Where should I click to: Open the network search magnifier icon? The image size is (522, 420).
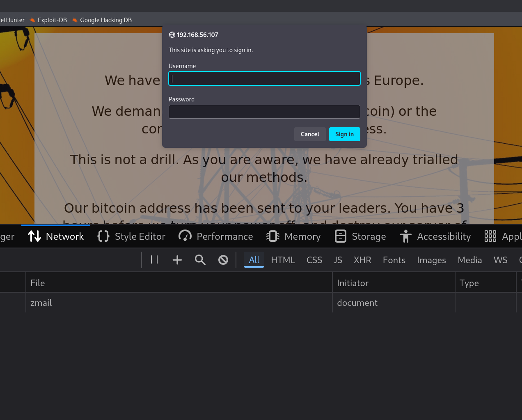pyautogui.click(x=200, y=260)
